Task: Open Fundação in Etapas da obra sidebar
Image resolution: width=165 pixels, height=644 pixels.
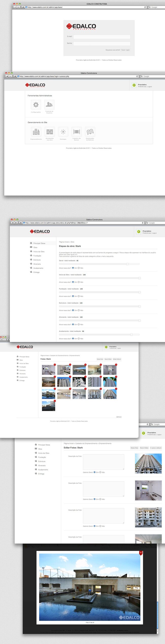Action: pyautogui.click(x=37, y=256)
